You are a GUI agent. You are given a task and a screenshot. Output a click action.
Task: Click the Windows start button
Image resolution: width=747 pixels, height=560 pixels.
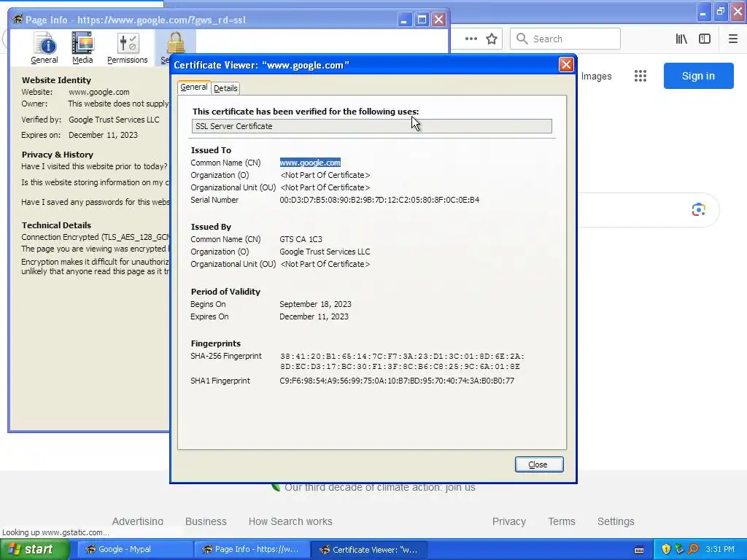click(34, 550)
